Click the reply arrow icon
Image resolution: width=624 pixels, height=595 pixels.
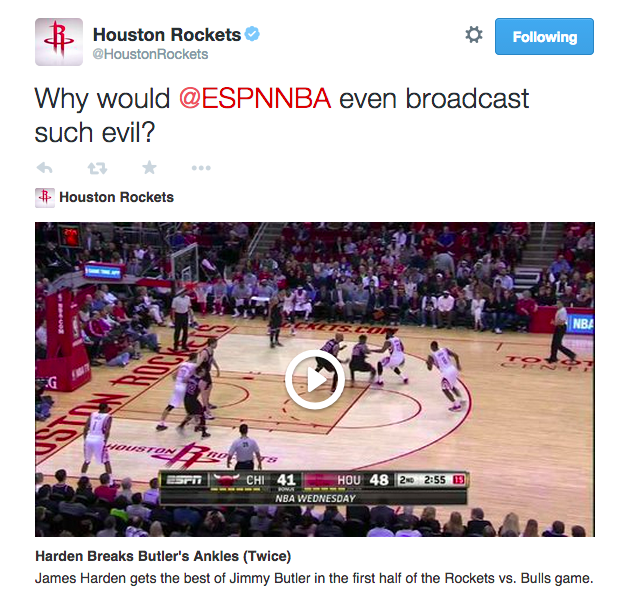44,168
